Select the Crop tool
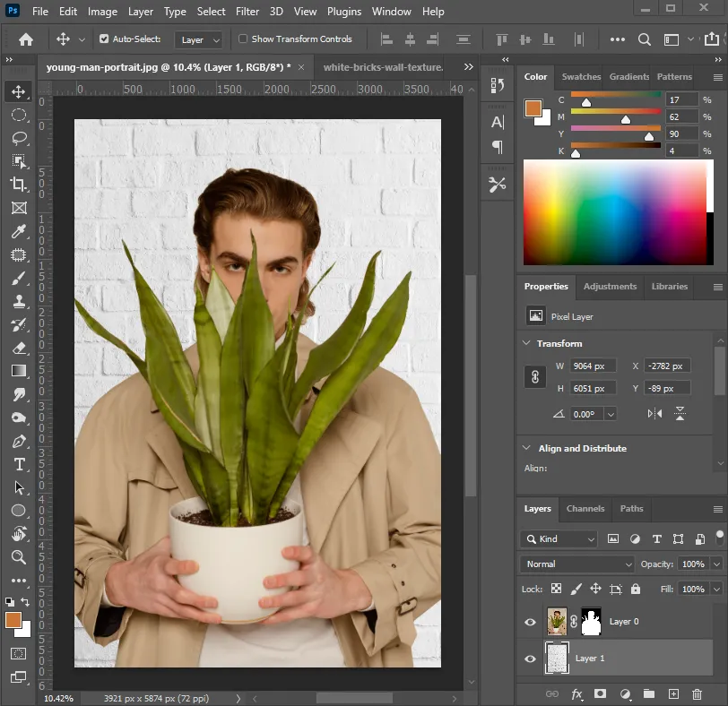728x706 pixels. [x=18, y=185]
